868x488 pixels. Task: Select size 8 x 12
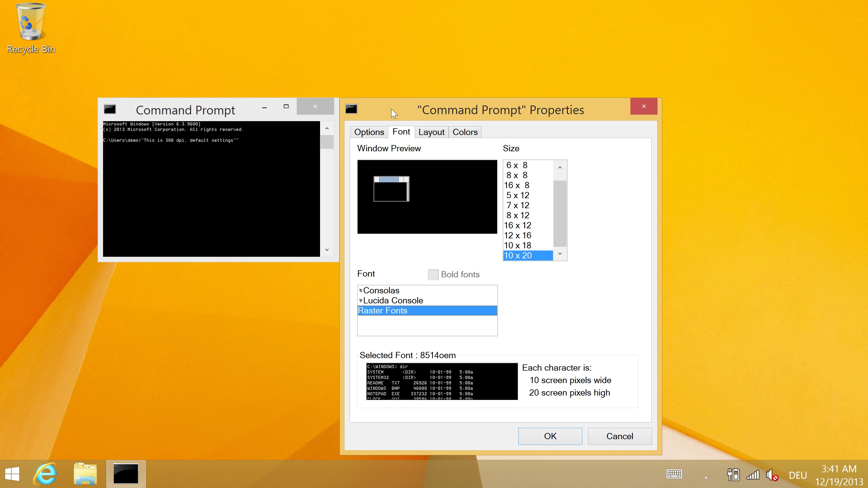pyautogui.click(x=528, y=215)
